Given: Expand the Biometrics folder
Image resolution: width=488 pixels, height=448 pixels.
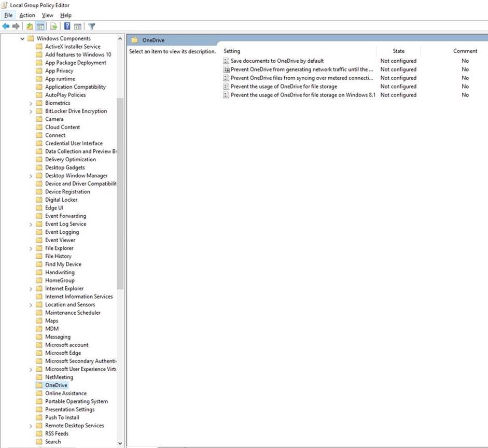Looking at the screenshot, I should tap(31, 103).
